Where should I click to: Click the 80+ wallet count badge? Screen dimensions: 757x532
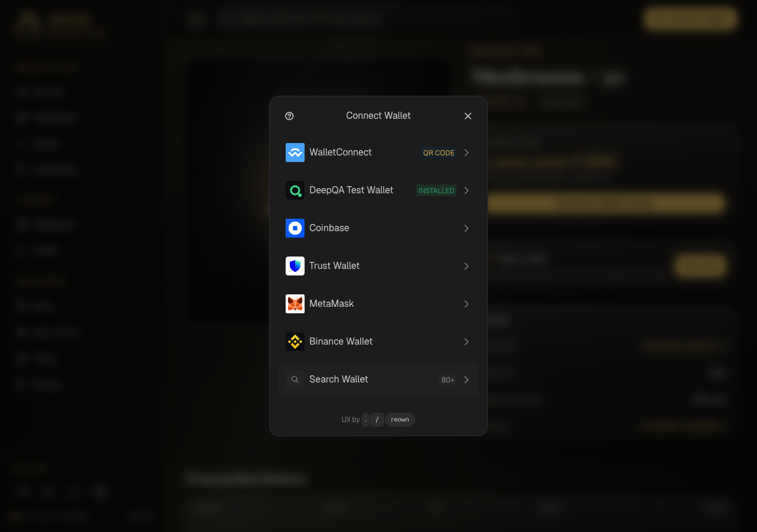pyautogui.click(x=448, y=379)
